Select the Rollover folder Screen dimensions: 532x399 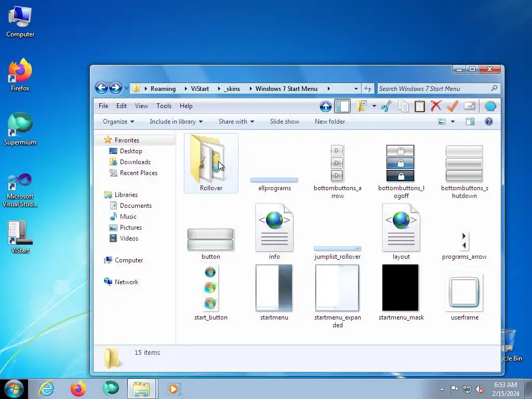coord(211,163)
